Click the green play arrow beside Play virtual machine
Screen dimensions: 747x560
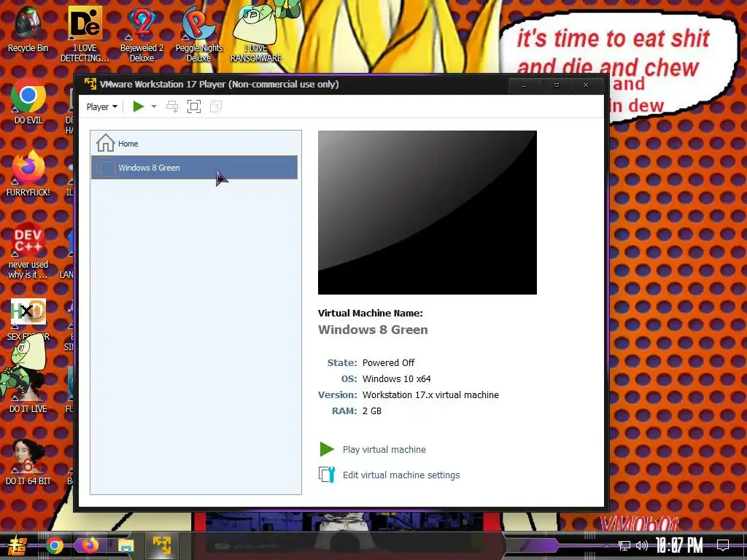click(x=327, y=449)
